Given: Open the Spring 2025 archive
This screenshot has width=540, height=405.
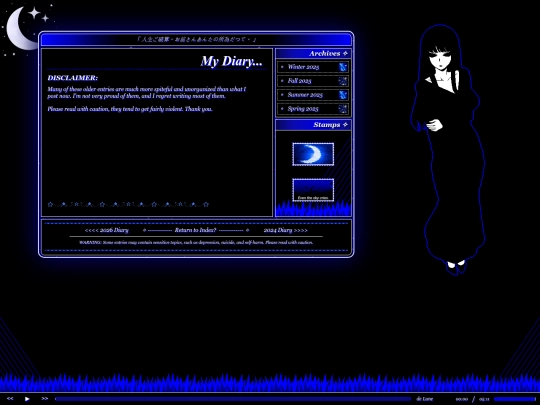Looking at the screenshot, I should tap(303, 109).
